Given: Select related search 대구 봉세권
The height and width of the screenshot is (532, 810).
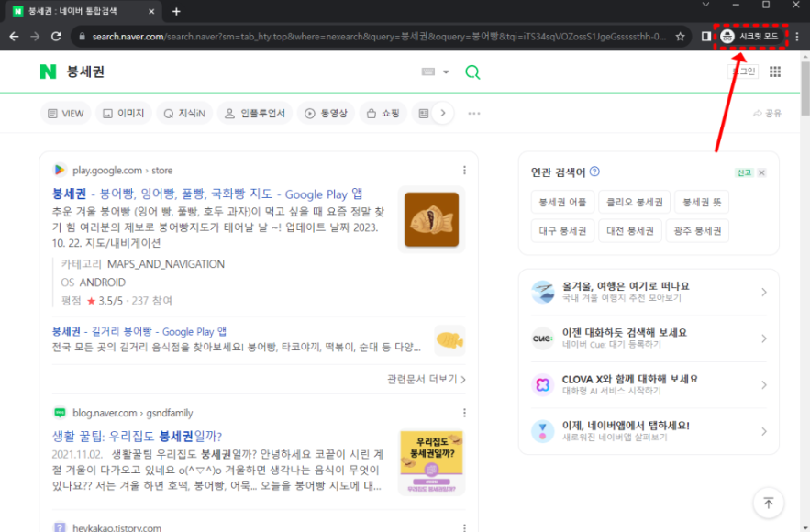Looking at the screenshot, I should (x=562, y=231).
